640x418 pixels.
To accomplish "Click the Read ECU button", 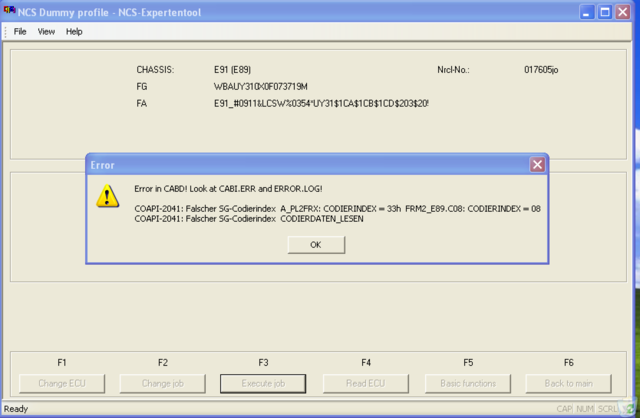I will point(365,383).
